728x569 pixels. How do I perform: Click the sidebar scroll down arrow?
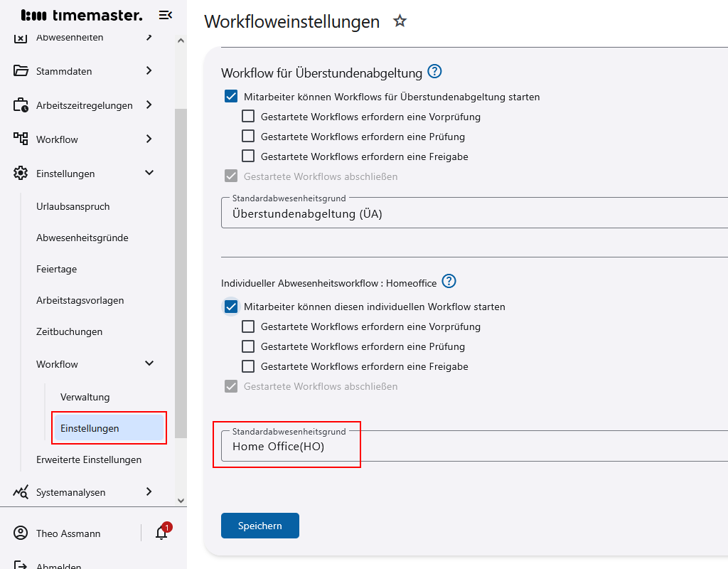181,501
